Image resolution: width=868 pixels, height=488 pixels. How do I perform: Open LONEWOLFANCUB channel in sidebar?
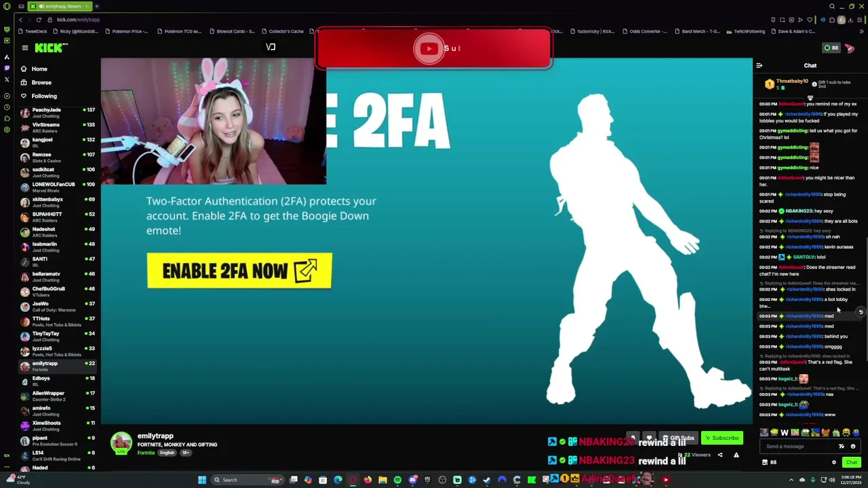[x=58, y=187]
